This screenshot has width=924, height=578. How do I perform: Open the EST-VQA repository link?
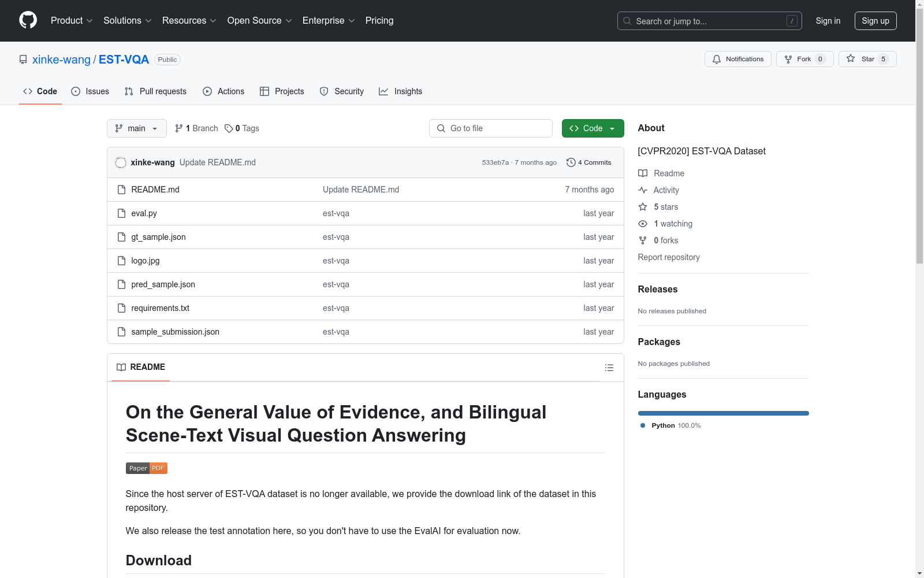tap(124, 60)
